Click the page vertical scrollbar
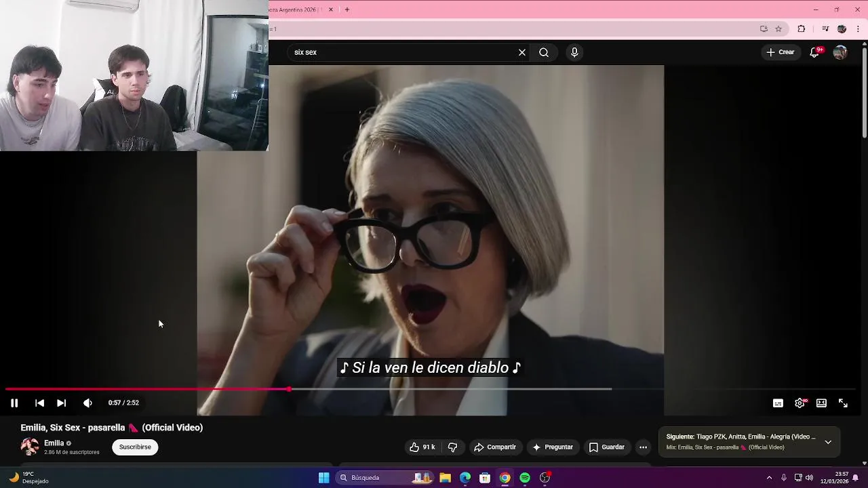 pyautogui.click(x=864, y=91)
